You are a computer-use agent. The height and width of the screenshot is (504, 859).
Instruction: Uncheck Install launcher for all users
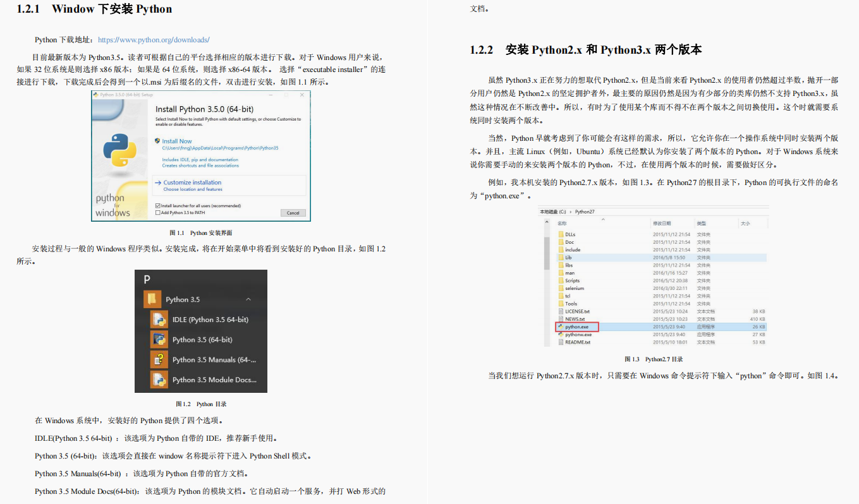[x=157, y=206]
